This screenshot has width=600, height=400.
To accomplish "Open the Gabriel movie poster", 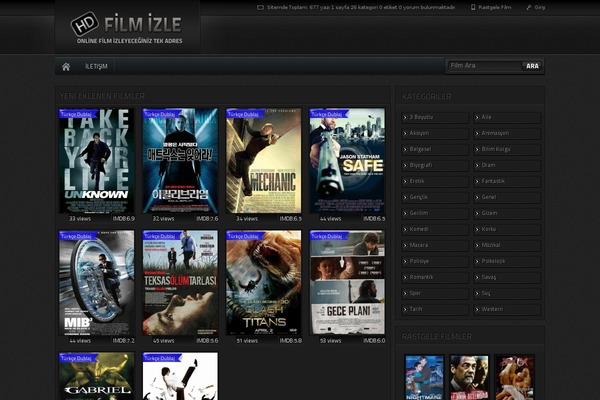I will tap(96, 376).
